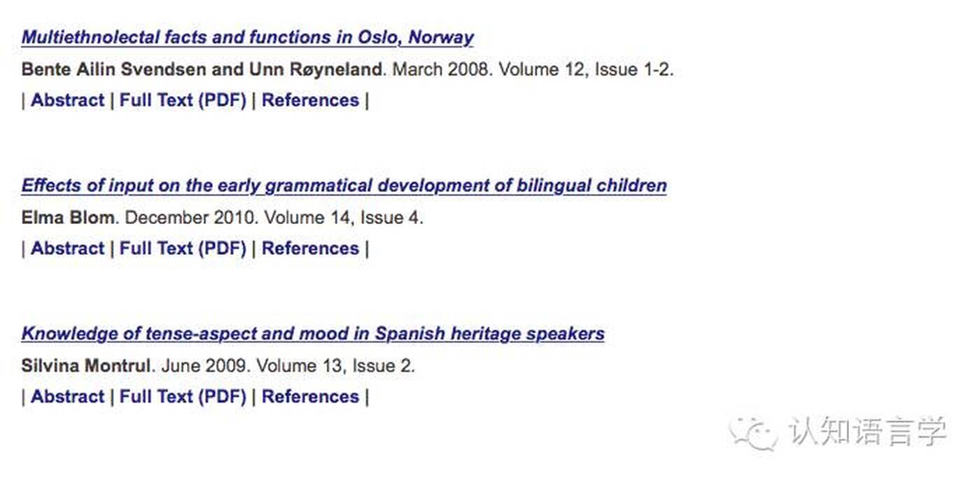Open Effects of input on bilingual children article
The width and height of the screenshot is (980, 481).
pyautogui.click(x=344, y=186)
